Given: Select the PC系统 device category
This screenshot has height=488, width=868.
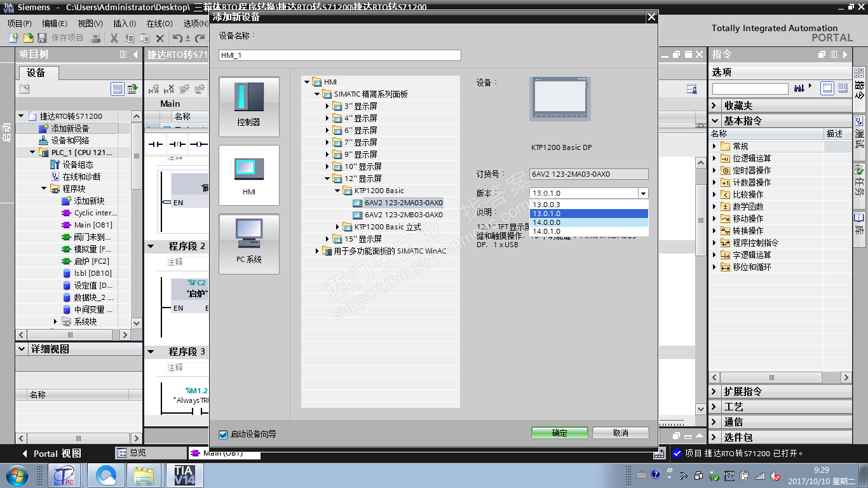Looking at the screenshot, I should [248, 244].
